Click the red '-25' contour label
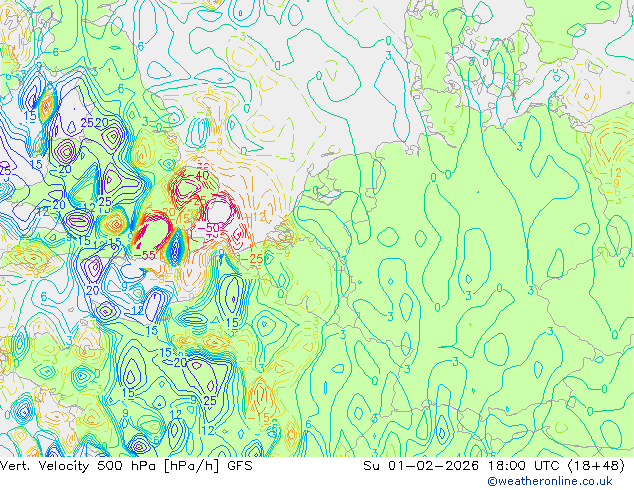Image resolution: width=634 pixels, height=490 pixels. point(252,259)
